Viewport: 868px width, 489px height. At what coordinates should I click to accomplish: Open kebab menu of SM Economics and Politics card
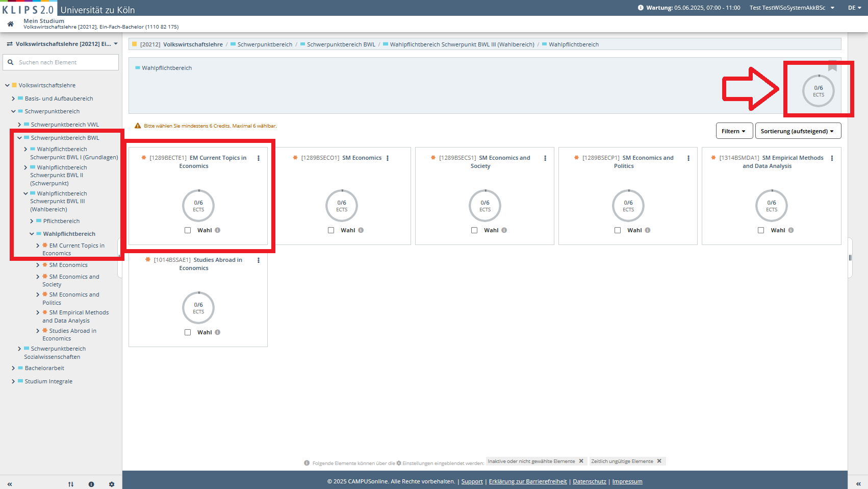[688, 158]
